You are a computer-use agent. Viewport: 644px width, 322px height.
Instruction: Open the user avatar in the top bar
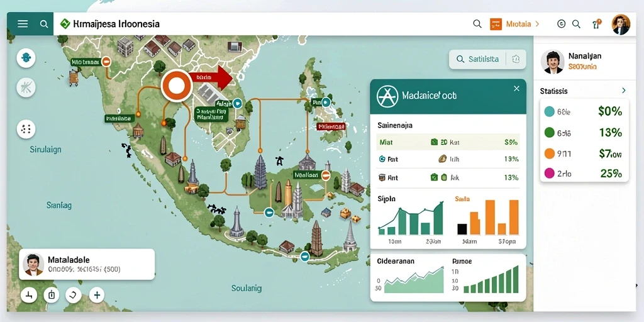pyautogui.click(x=621, y=25)
